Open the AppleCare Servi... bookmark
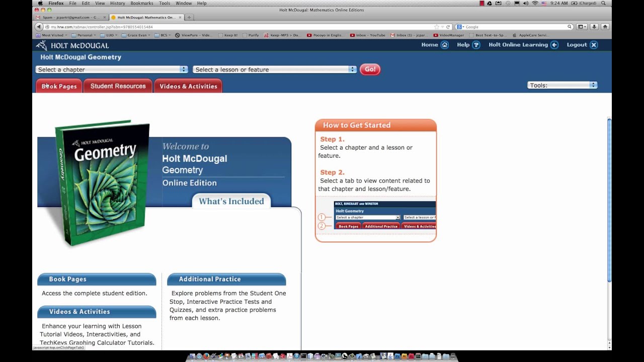This screenshot has height=362, width=644. (x=531, y=35)
